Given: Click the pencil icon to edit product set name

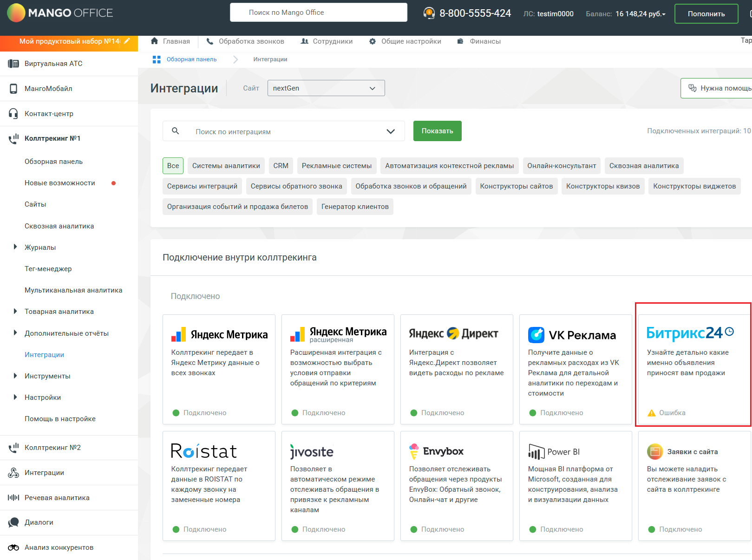Looking at the screenshot, I should [127, 41].
